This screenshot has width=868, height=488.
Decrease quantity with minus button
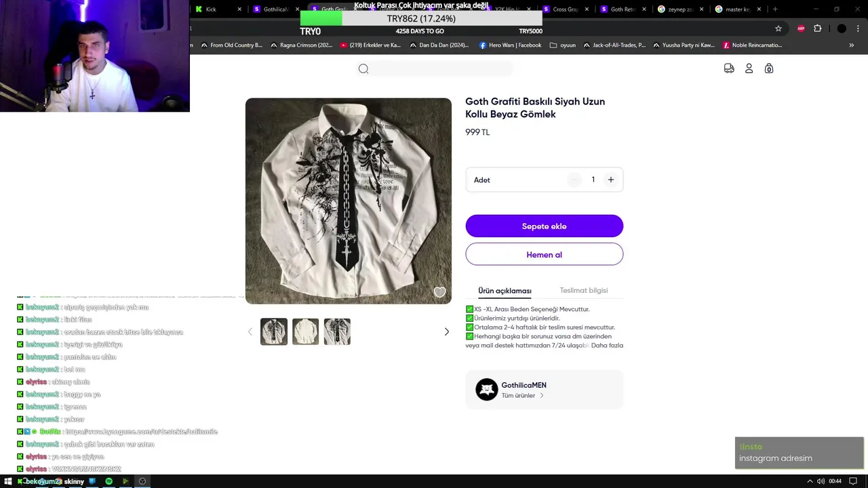point(574,180)
